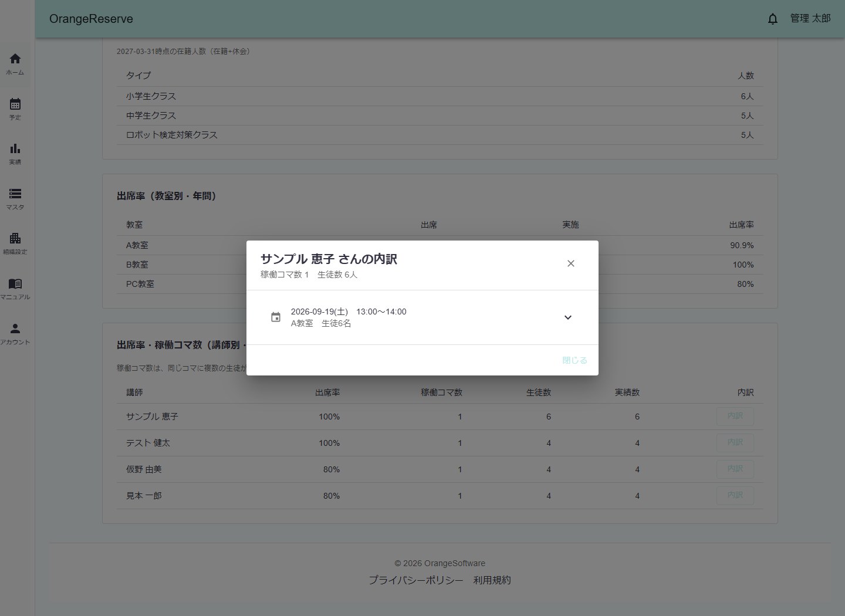Open 内訳 for テスト 健太 row
Viewport: 845px width, 616px height.
coord(735,442)
